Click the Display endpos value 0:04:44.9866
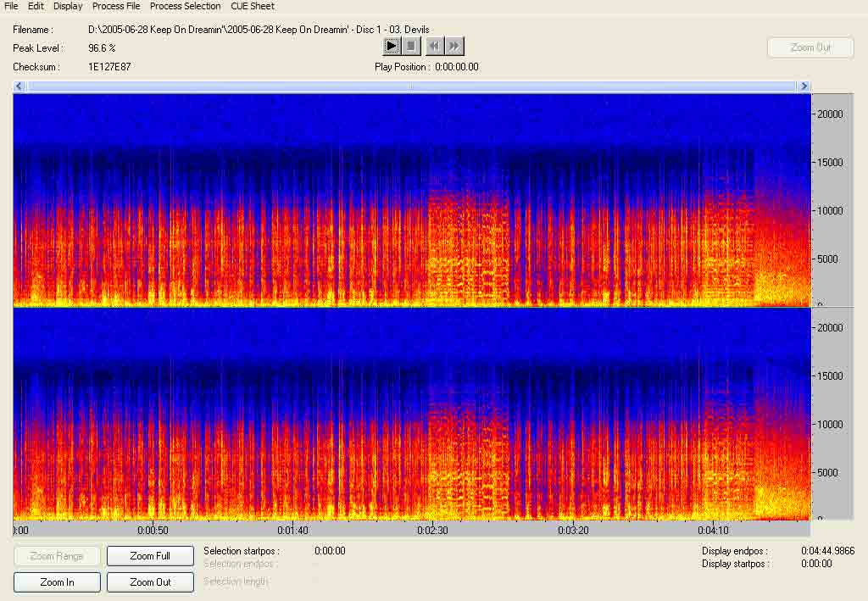Screen dimensions: 868x601 [827, 551]
